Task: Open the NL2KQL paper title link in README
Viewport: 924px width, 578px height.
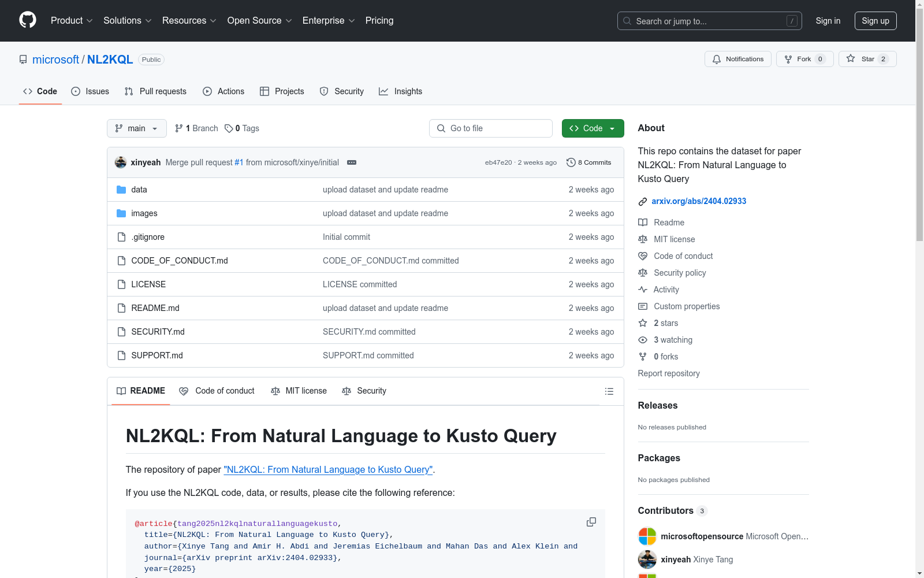Action: (x=328, y=469)
